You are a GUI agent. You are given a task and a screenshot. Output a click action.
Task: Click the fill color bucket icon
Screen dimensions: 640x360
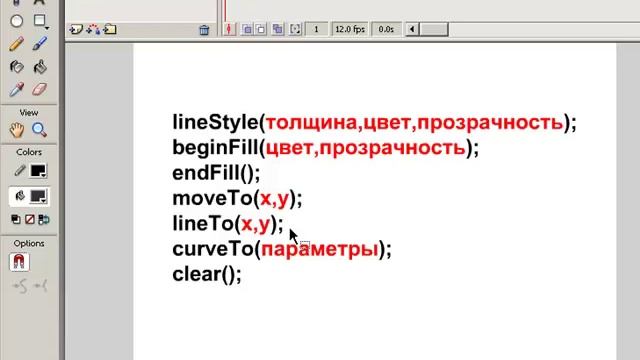point(20,196)
